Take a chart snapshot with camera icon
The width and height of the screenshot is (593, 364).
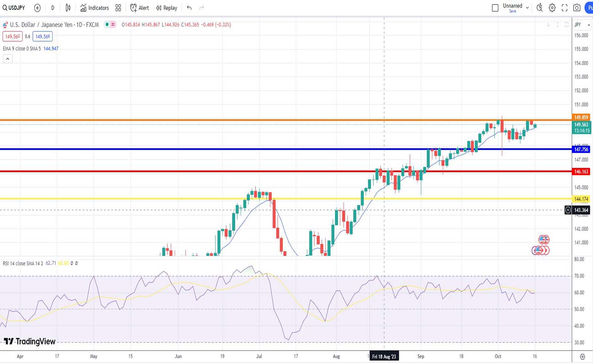pyautogui.click(x=577, y=8)
